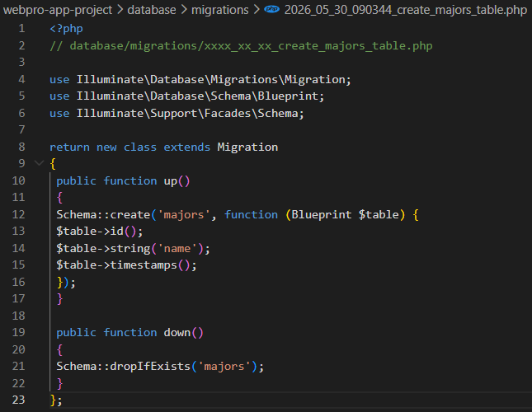The image size is (532, 412).
Task: Click line number 23 in gutter
Action: 19,400
